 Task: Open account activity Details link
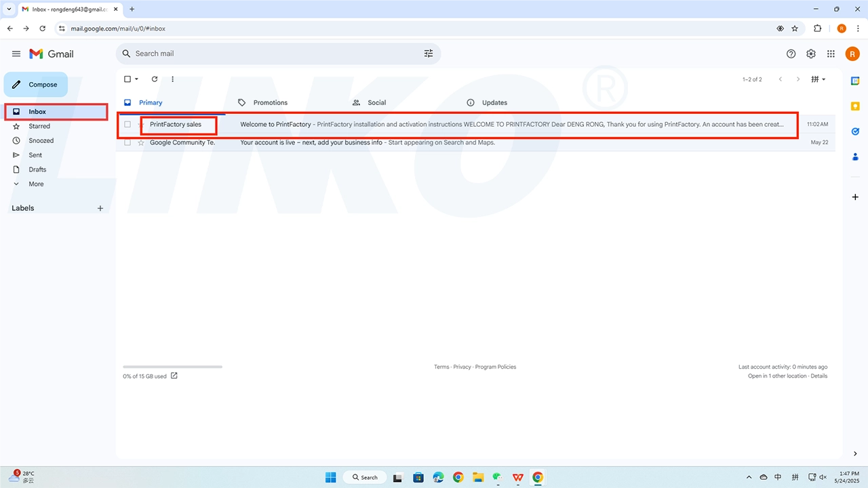[819, 375]
